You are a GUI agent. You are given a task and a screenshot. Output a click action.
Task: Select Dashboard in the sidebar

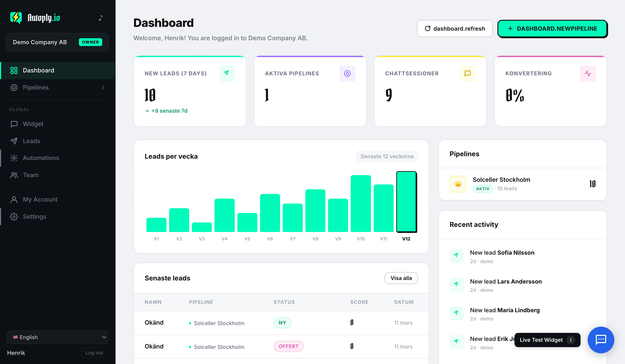click(x=38, y=70)
